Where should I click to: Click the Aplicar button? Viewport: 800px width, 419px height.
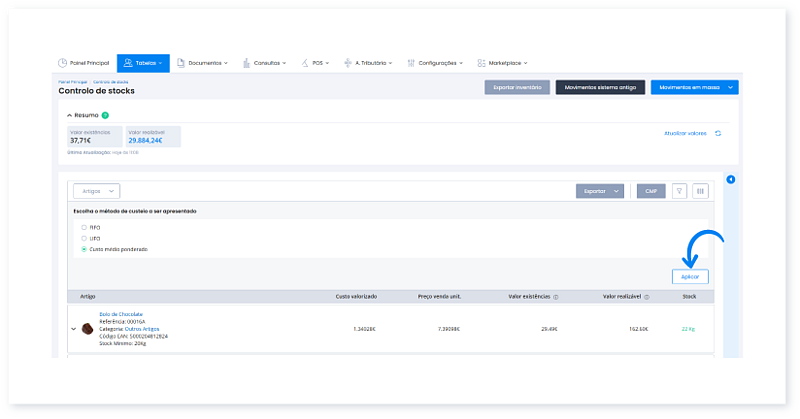690,277
